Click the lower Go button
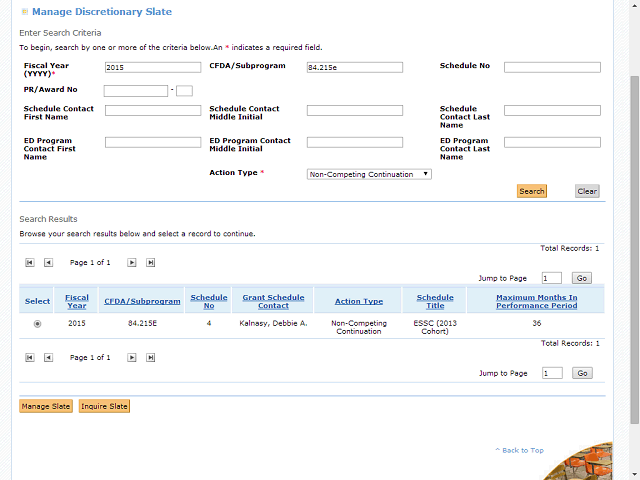The width and height of the screenshot is (640, 480). pyautogui.click(x=582, y=373)
